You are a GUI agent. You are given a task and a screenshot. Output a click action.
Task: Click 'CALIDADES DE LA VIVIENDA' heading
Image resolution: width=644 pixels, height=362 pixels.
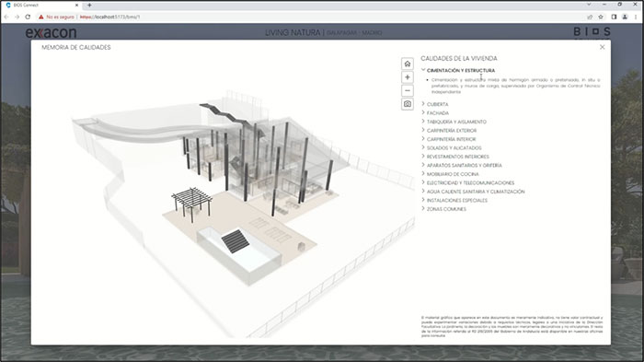[x=459, y=58]
